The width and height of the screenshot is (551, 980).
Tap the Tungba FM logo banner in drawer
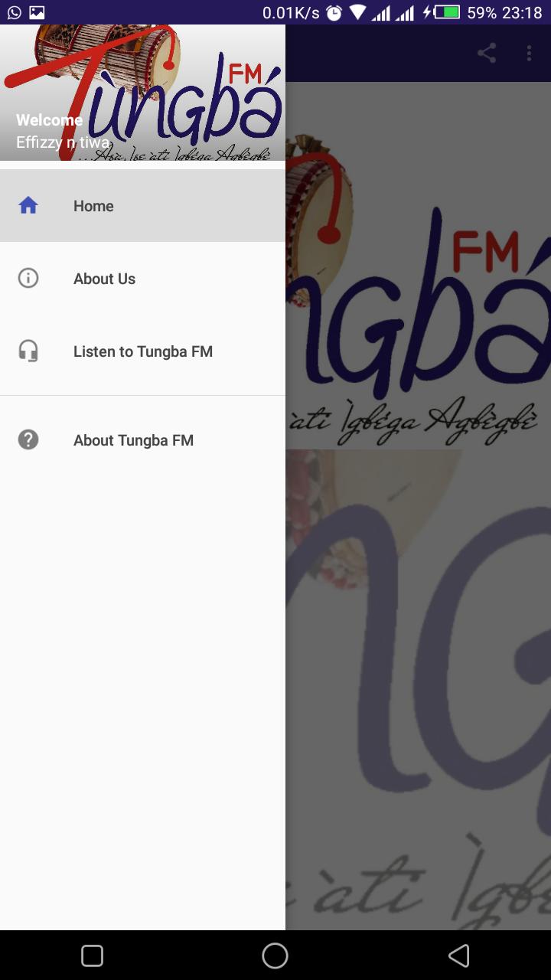[x=142, y=93]
